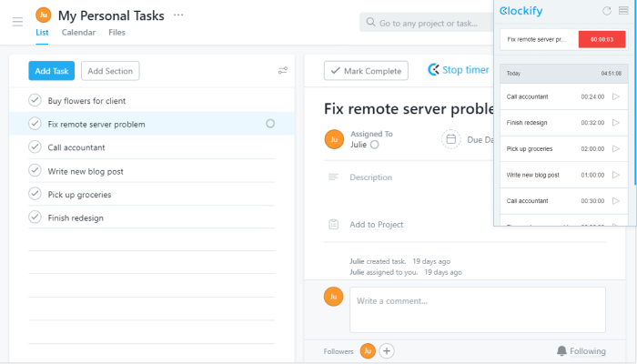The image size is (637, 364).
Task: Expand Add to Project selector
Action: click(377, 225)
